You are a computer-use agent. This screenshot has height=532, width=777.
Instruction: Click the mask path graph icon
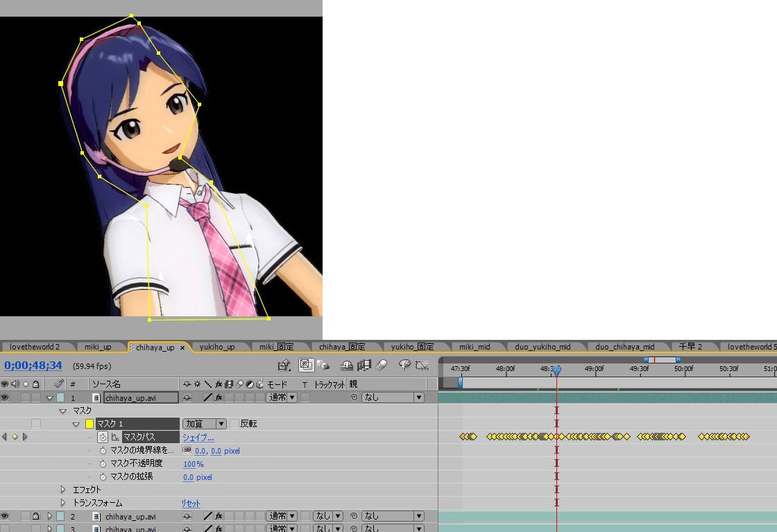[115, 437]
